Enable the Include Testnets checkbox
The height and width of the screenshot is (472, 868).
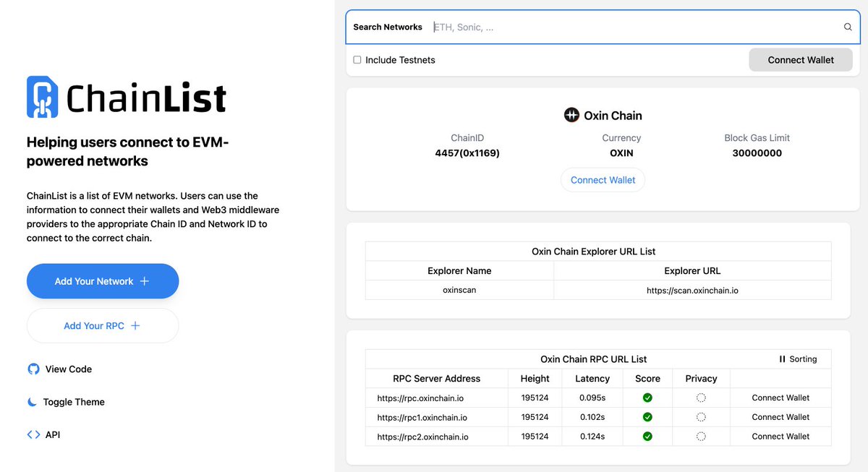pyautogui.click(x=357, y=60)
